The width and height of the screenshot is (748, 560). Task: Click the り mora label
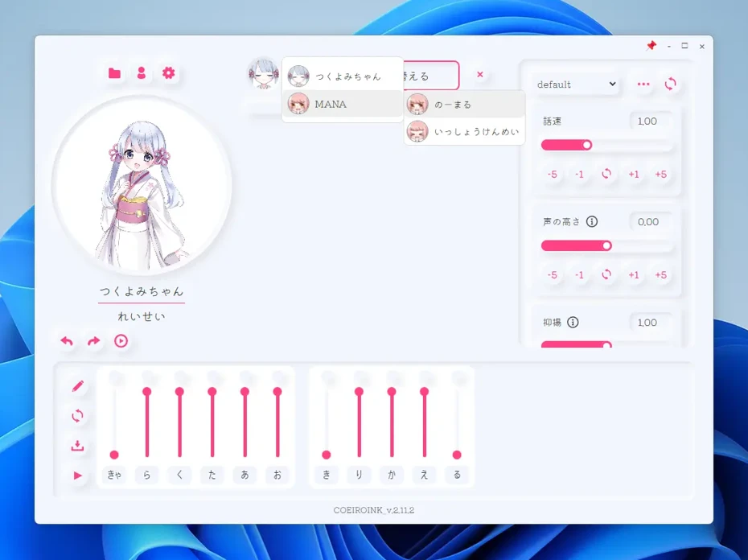pos(360,475)
